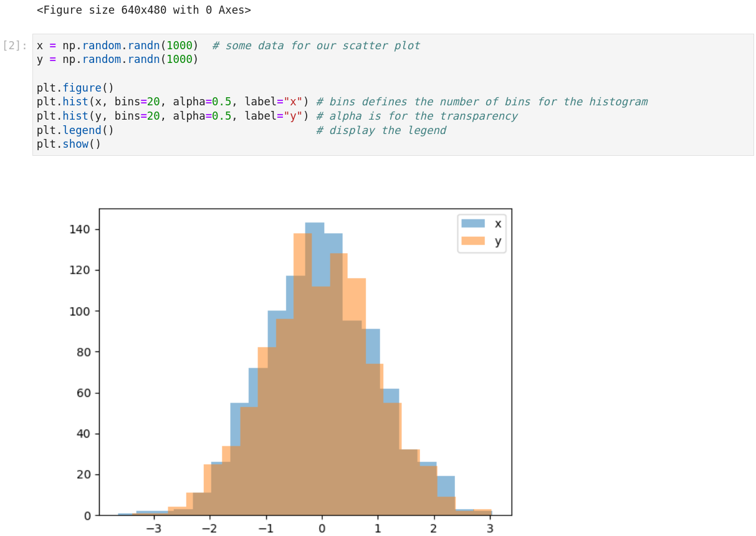The height and width of the screenshot is (536, 756).
Task: Click the label="x" argument in code
Action: coord(273,102)
